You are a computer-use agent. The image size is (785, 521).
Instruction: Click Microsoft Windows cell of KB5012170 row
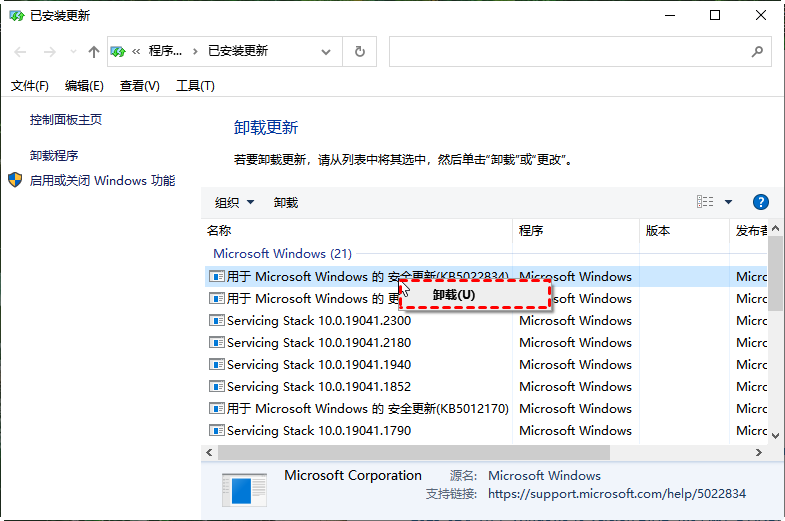(575, 409)
